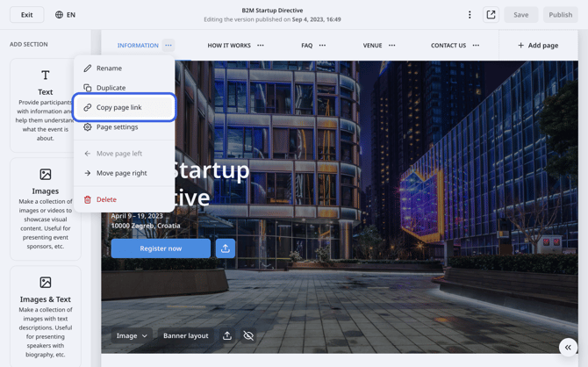Open the Banner layout settings
Image resolution: width=588 pixels, height=367 pixels.
click(185, 335)
